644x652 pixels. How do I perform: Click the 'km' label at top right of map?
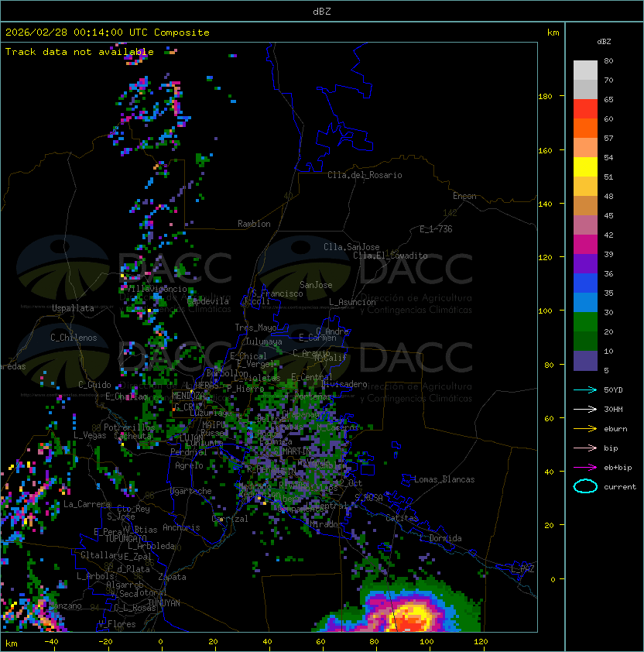pyautogui.click(x=553, y=33)
